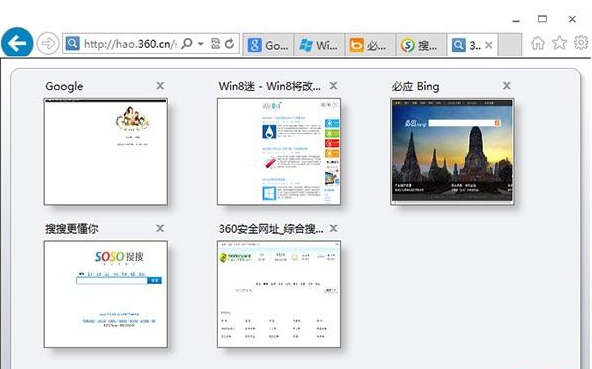Screen dimensions: 592x369
Task: Open the 360安全网址 page thumbnail
Action: (279, 294)
